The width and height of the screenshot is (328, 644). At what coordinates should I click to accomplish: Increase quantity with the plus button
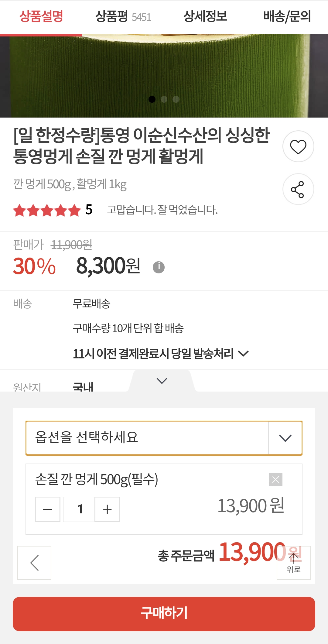108,509
